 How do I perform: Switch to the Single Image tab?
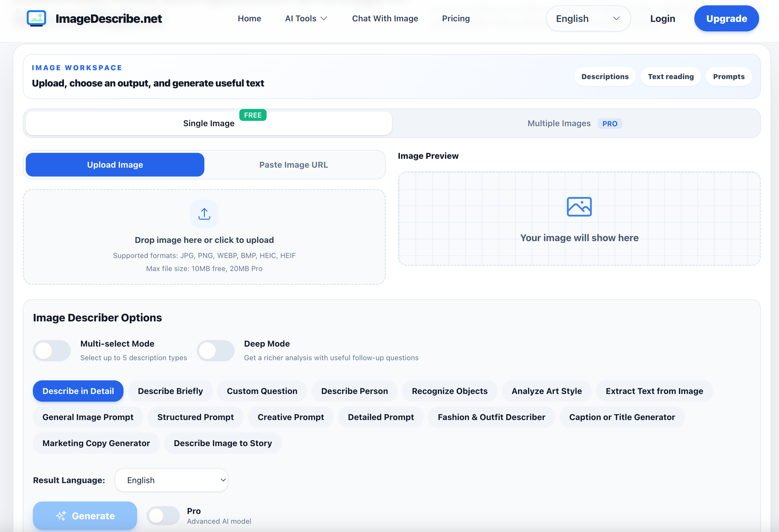pos(209,123)
